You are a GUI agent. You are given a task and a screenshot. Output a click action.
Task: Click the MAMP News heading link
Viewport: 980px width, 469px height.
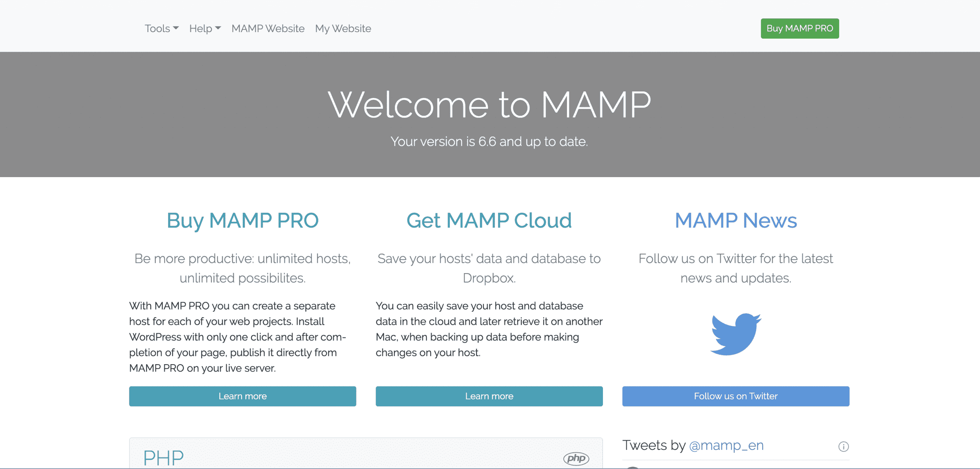click(735, 220)
